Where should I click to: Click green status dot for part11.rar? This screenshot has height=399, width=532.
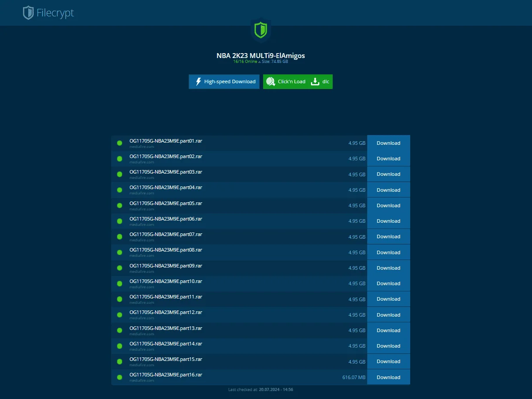coord(120,299)
